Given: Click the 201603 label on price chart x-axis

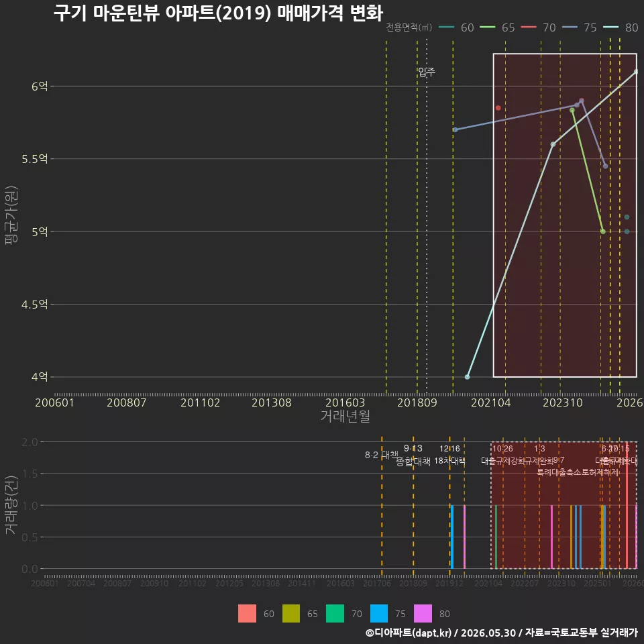Looking at the screenshot, I should pos(345,402).
